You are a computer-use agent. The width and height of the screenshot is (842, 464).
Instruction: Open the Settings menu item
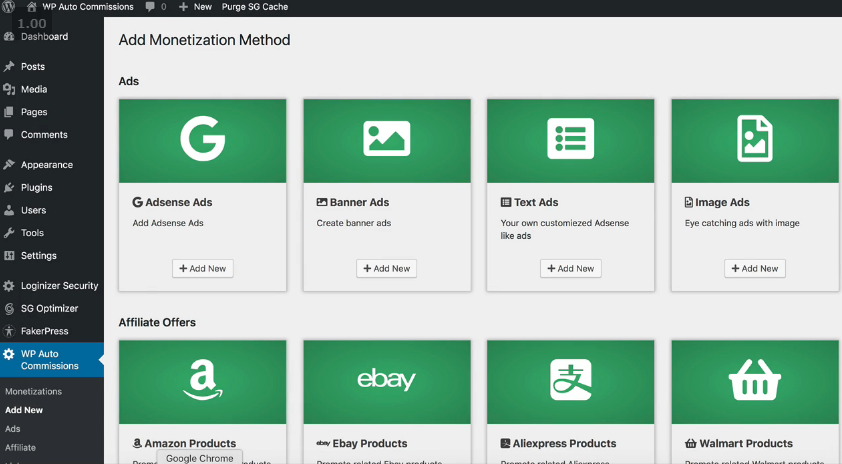coord(39,256)
